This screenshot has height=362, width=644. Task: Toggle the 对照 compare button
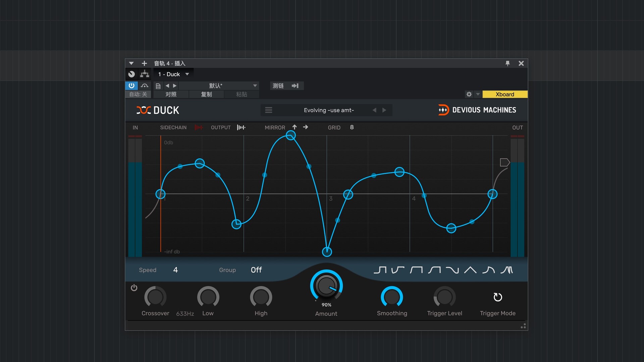(x=171, y=95)
